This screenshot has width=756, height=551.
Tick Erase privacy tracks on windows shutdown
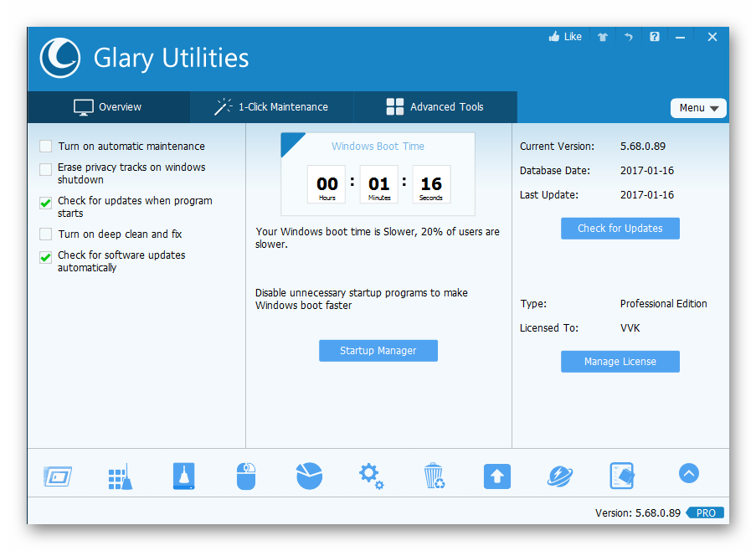(x=46, y=169)
